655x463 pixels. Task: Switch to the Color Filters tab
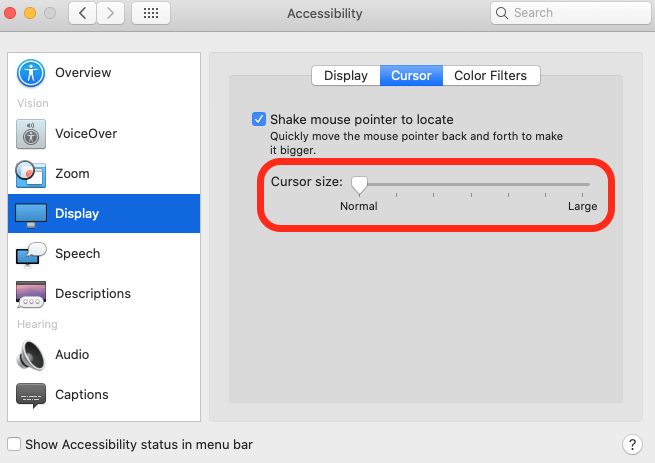490,75
